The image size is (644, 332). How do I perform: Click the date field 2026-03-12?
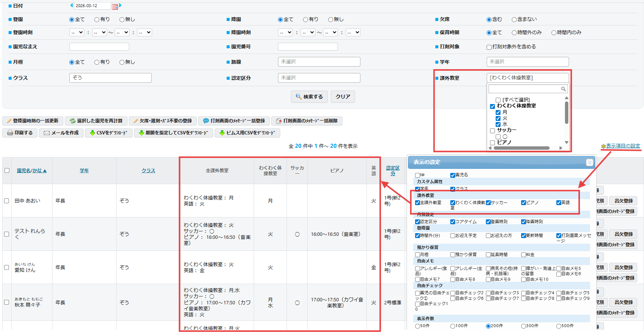pyautogui.click(x=93, y=6)
